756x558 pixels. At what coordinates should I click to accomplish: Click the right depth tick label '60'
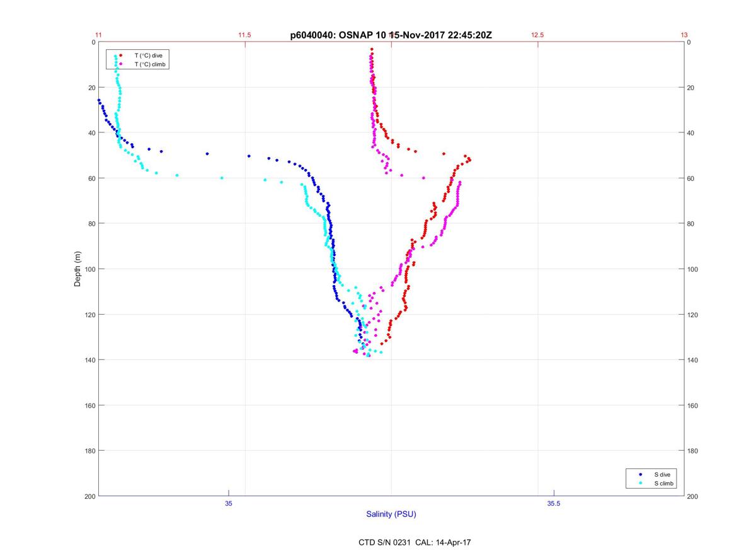(x=690, y=178)
